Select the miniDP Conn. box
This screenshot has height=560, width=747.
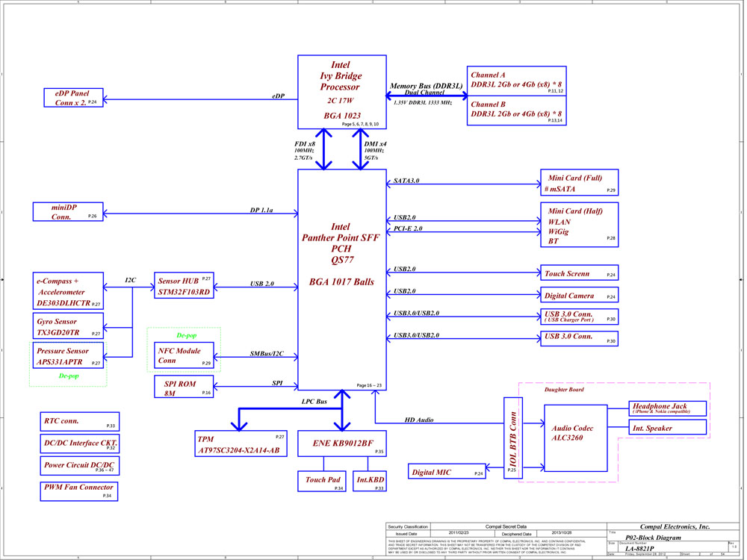69,212
